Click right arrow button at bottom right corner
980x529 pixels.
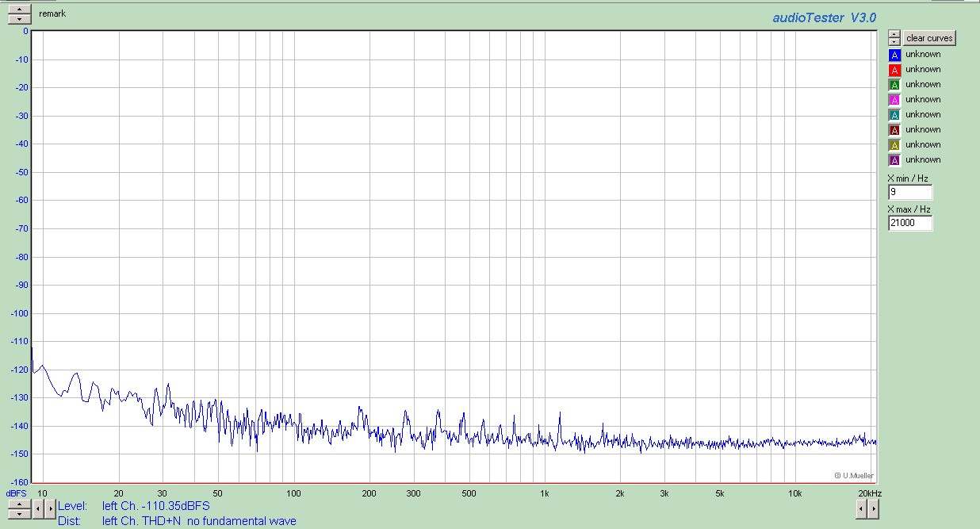click(874, 510)
